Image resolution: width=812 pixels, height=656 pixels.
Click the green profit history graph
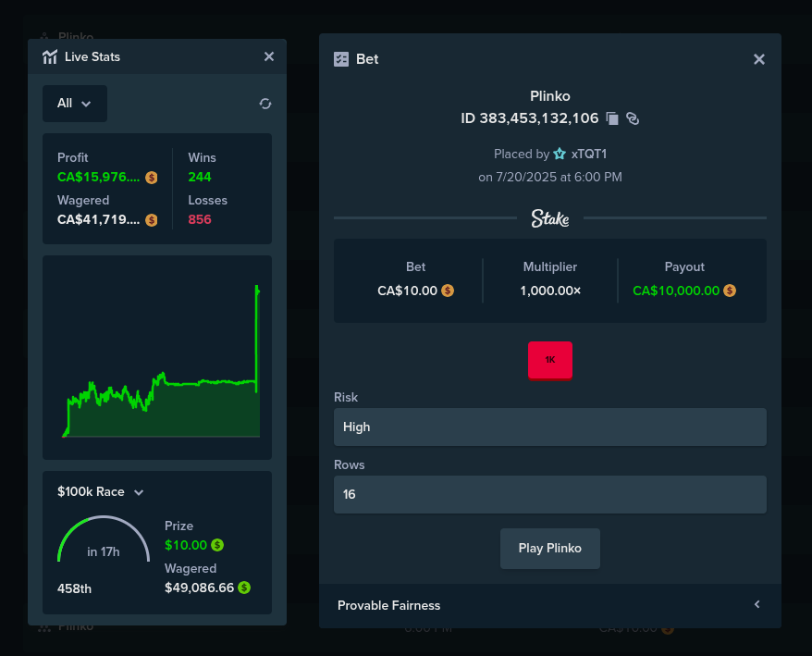[157, 357]
